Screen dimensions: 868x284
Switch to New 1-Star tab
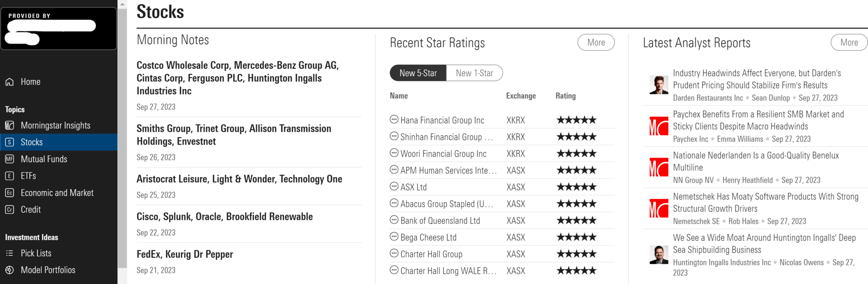(x=474, y=73)
